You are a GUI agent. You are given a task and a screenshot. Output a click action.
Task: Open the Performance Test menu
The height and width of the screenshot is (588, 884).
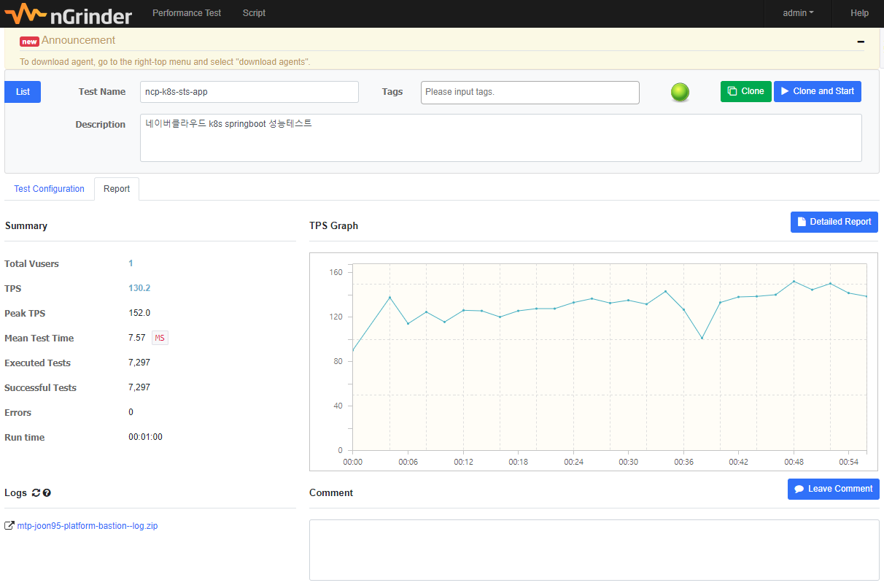pos(187,13)
